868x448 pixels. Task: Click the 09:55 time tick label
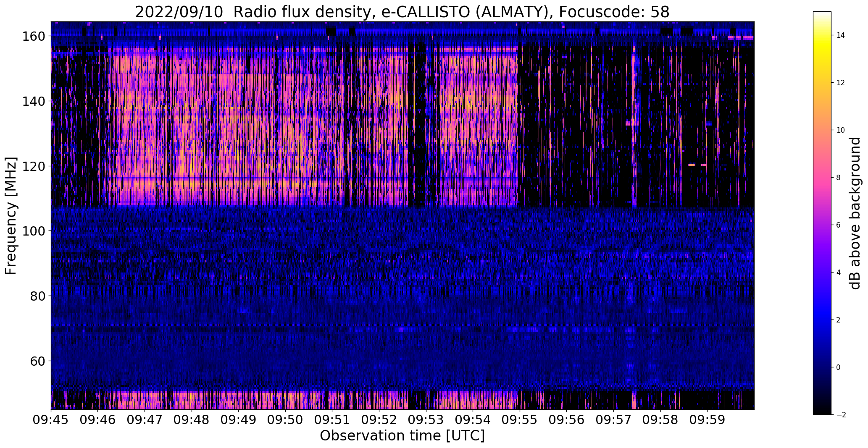[520, 420]
